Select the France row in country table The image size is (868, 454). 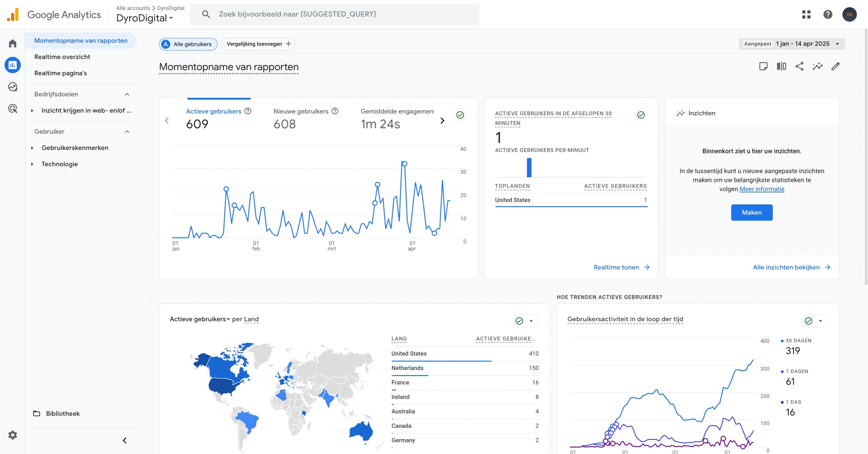tap(465, 383)
